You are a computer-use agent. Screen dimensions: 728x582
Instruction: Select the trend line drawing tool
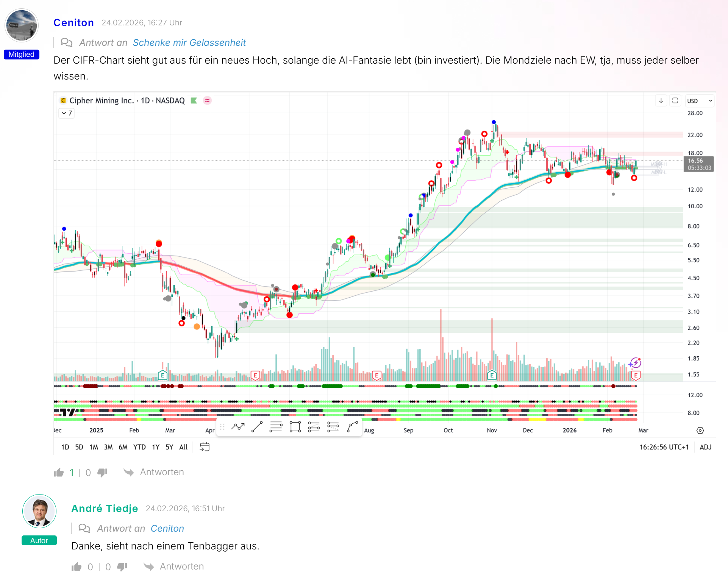click(257, 427)
